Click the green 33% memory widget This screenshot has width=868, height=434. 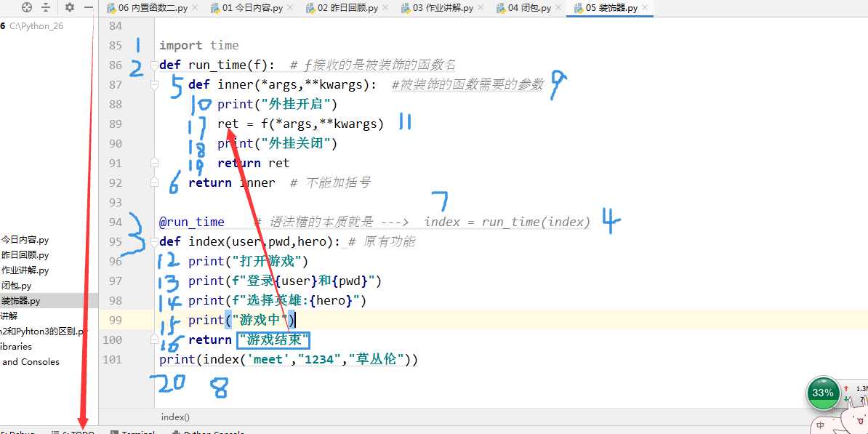[823, 393]
